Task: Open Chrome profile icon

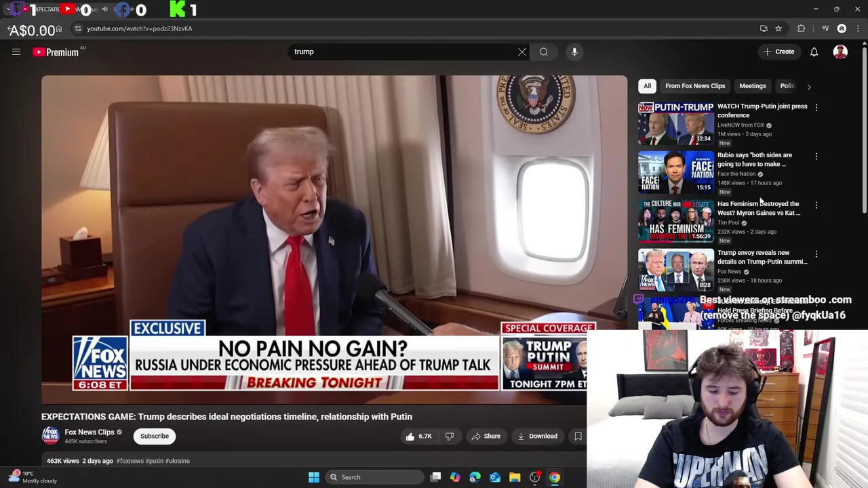Action: pyautogui.click(x=842, y=28)
